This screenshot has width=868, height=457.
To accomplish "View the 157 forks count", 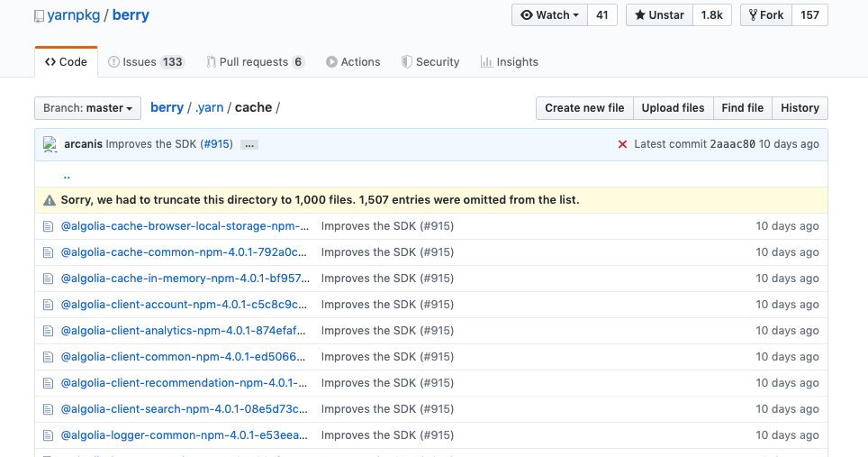I will point(809,15).
